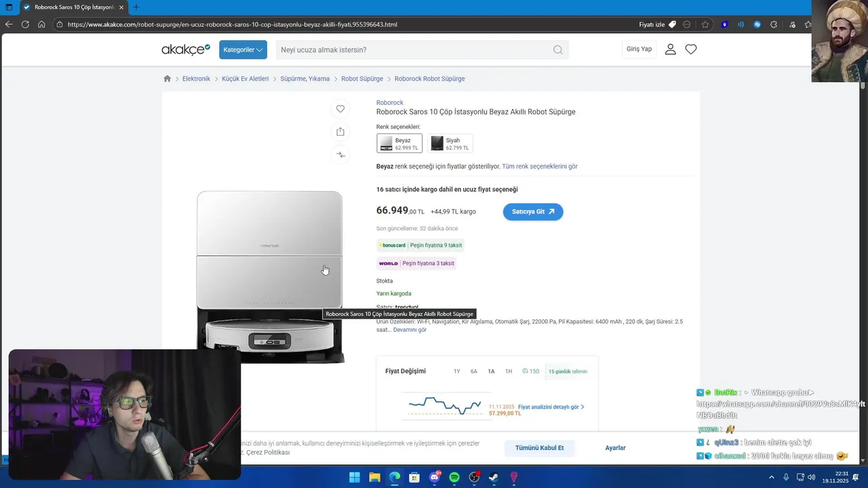Reload the page
Screen dimensions: 868x488
(25, 24)
